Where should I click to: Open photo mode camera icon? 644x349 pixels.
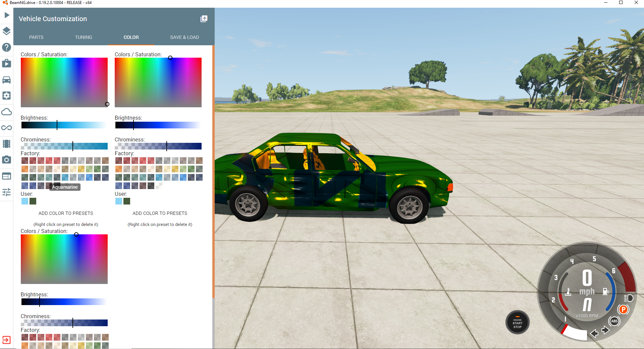(x=7, y=160)
